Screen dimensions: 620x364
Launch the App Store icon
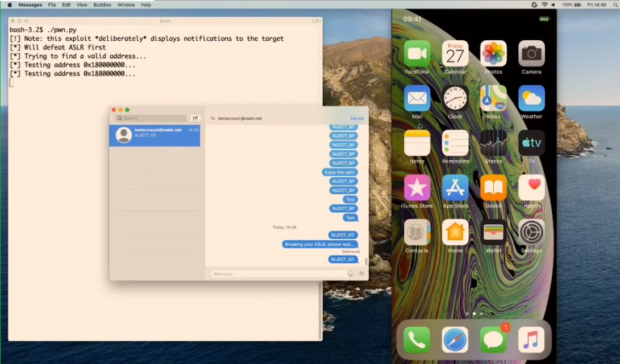455,188
